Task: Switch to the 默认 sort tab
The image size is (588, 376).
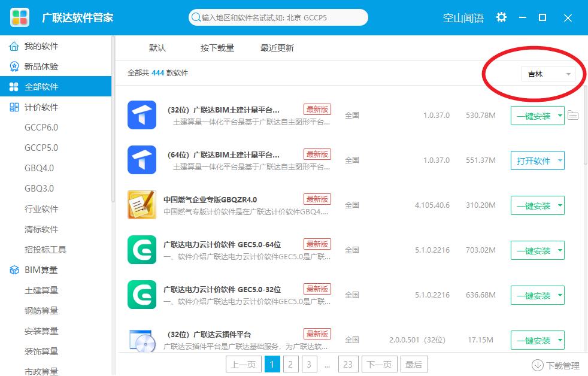Action: click(157, 48)
